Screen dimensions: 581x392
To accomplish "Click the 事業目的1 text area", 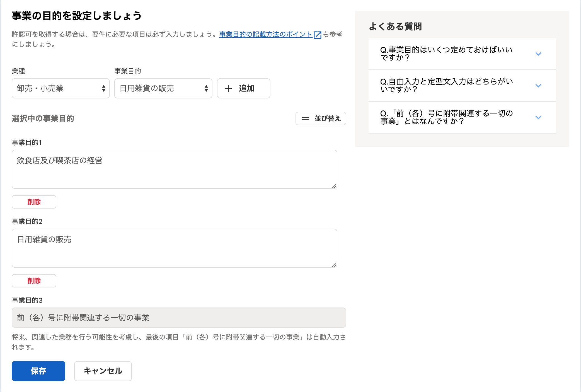I will (x=175, y=169).
